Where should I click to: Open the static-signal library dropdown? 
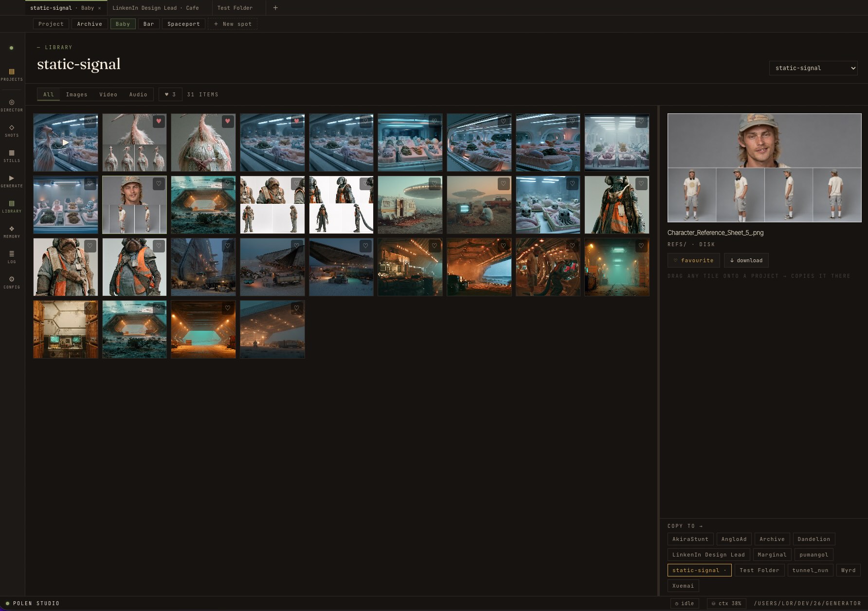click(813, 68)
